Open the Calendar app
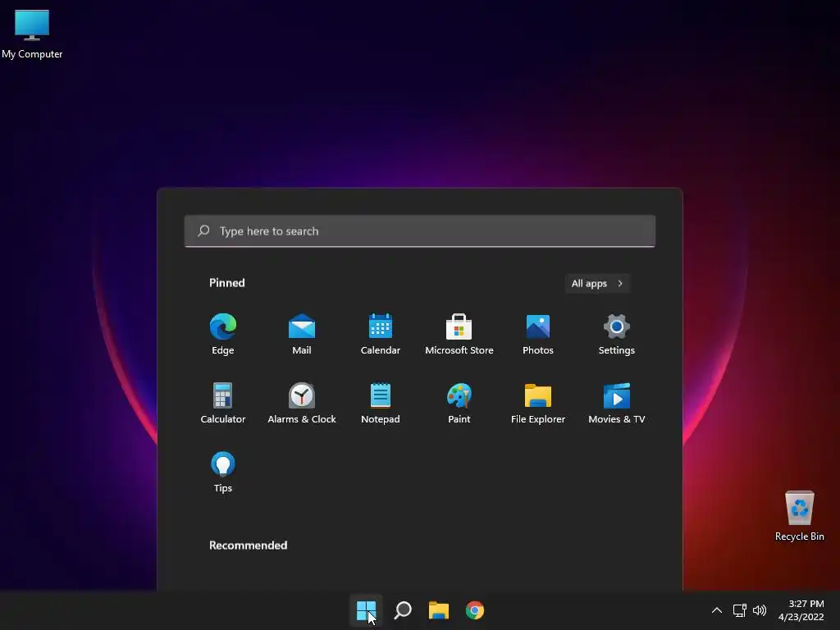The image size is (840, 630). [x=381, y=335]
